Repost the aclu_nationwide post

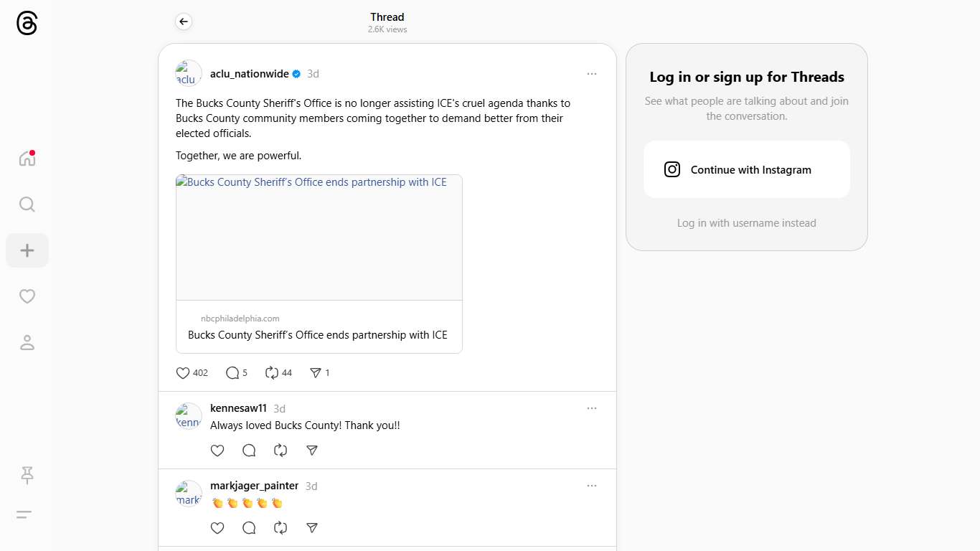click(272, 373)
